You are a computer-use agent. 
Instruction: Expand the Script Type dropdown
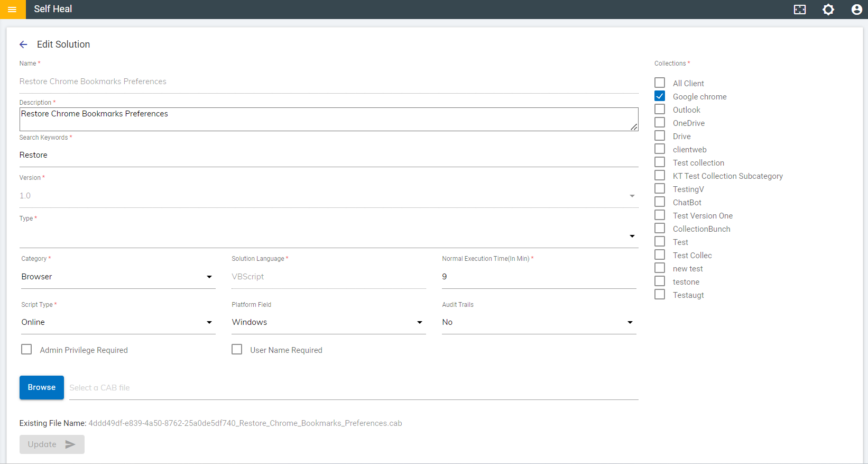(117, 322)
